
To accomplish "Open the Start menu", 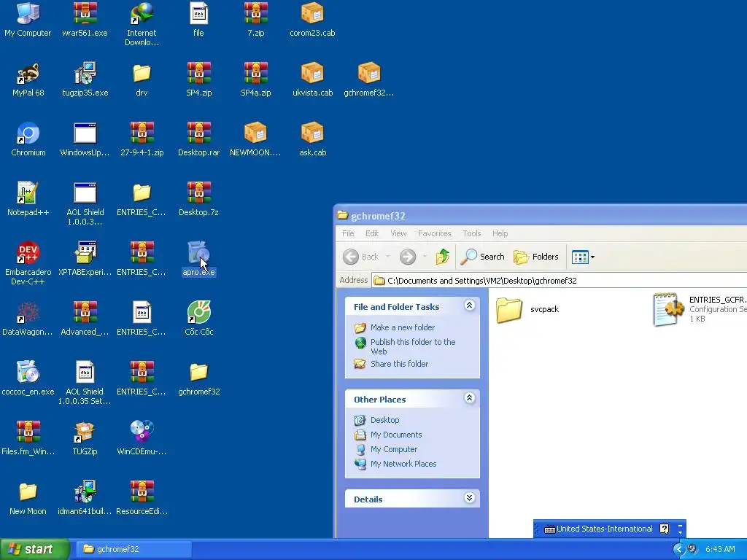I will pos(35,549).
